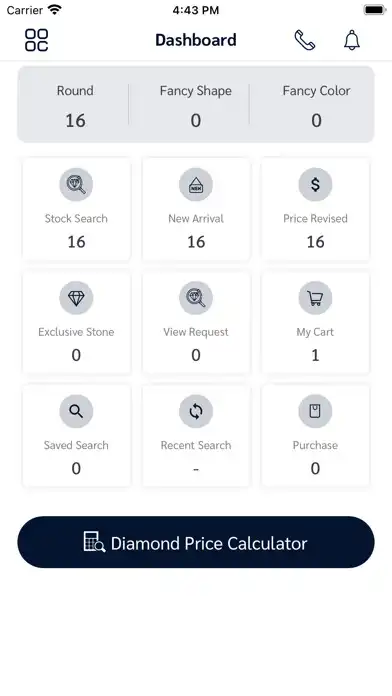Tap the Stock Search magnifier icon
The height and width of the screenshot is (696, 392).
(x=76, y=184)
